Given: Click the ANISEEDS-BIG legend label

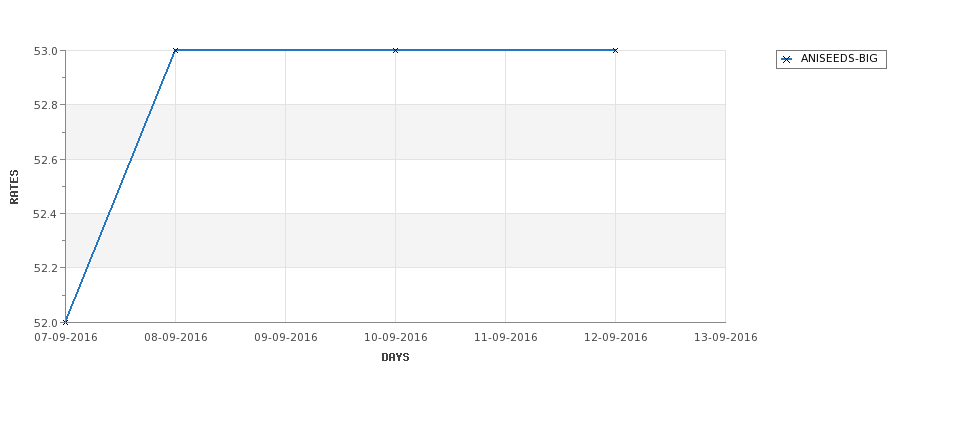Looking at the screenshot, I should 839,58.
